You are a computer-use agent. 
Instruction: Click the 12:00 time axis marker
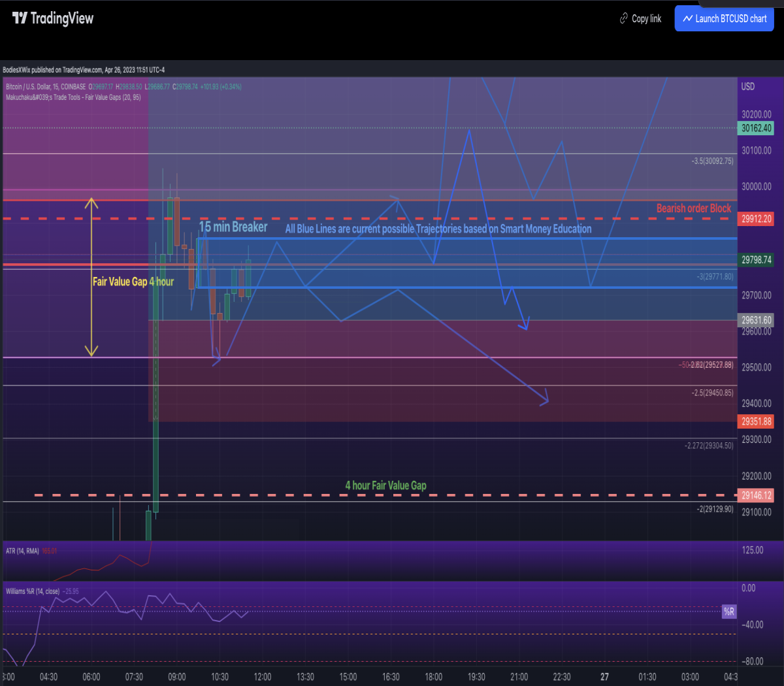click(x=262, y=677)
